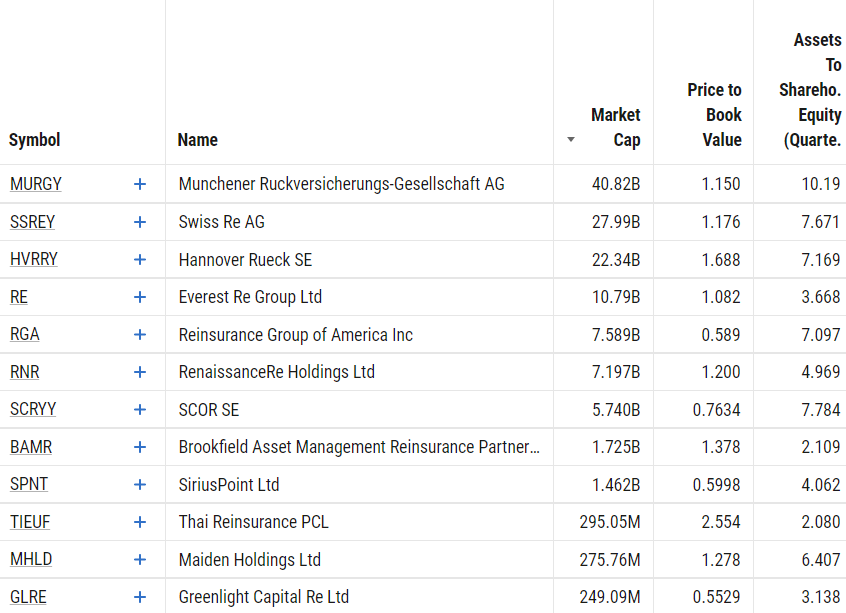Image resolution: width=846 pixels, height=613 pixels.
Task: Sort by the Market Cap column header
Action: tap(616, 127)
